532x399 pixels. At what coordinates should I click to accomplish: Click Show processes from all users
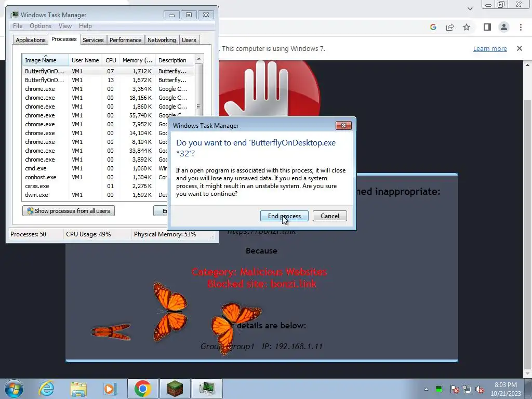pos(69,211)
